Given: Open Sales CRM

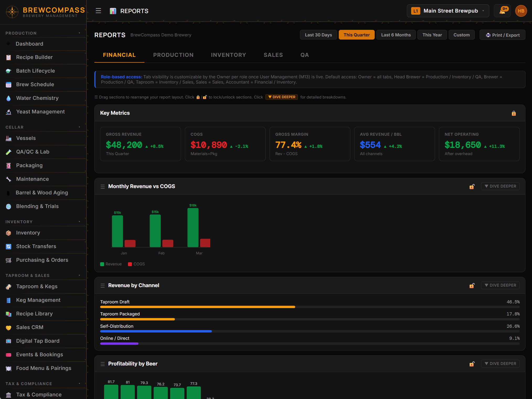Looking at the screenshot, I should pos(43,327).
